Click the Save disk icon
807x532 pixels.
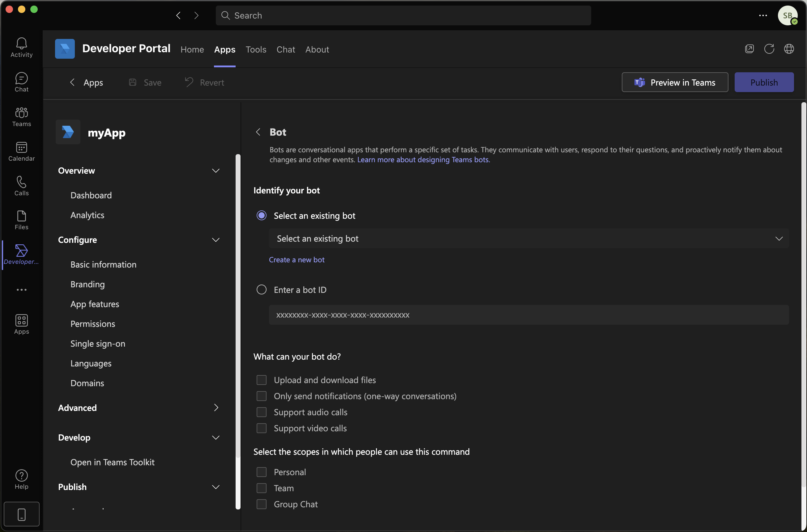133,82
